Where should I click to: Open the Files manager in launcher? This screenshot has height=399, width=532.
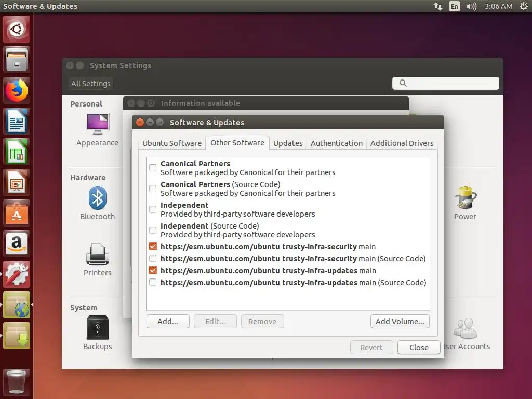coord(16,60)
